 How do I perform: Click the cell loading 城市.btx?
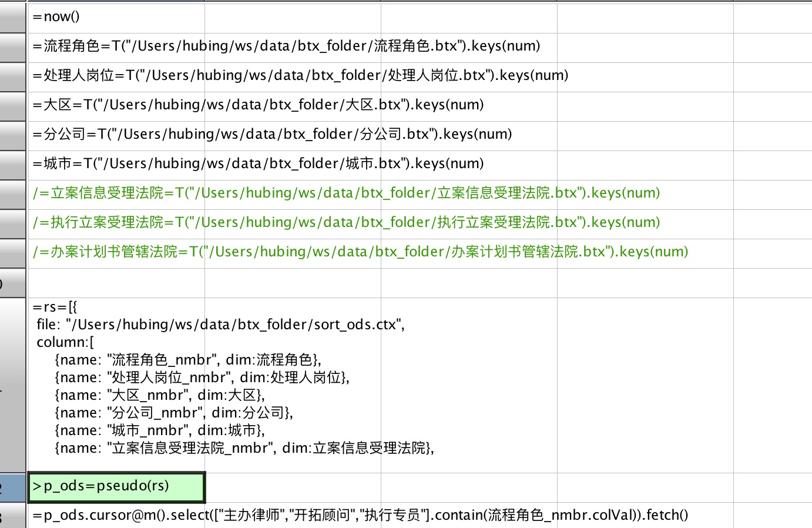(116, 164)
